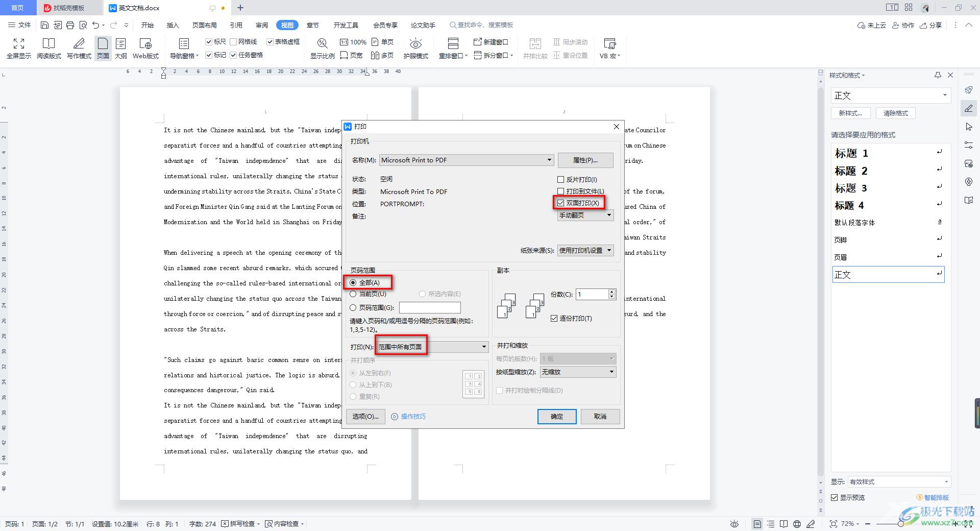Viewport: 980px width, 531px height.
Task: Open the Review ribbon tab
Action: pos(262,25)
